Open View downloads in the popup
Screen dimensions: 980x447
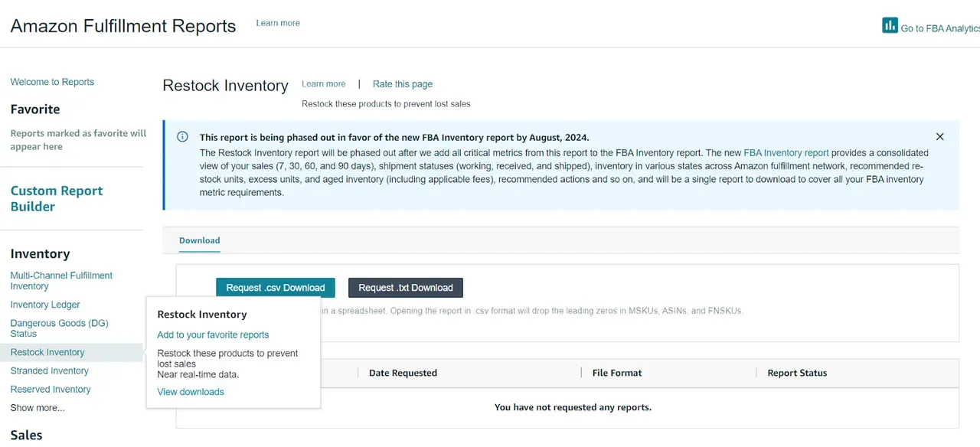191,392
